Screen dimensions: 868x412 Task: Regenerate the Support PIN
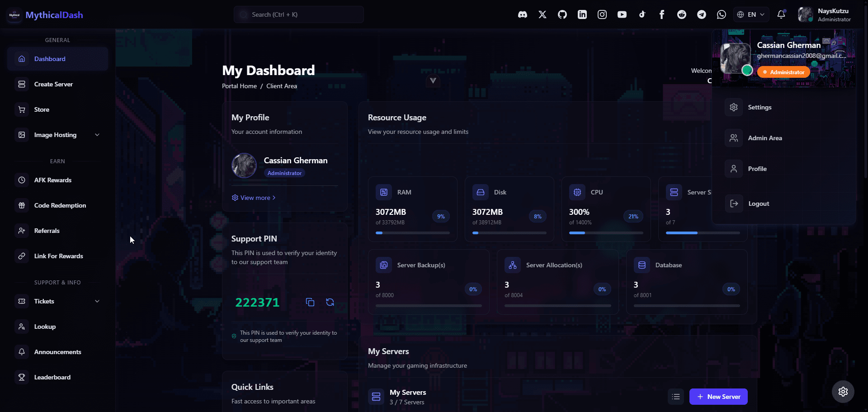pyautogui.click(x=330, y=302)
